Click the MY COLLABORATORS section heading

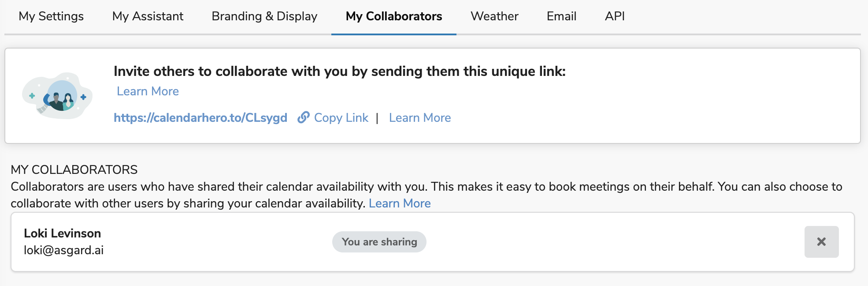click(74, 169)
